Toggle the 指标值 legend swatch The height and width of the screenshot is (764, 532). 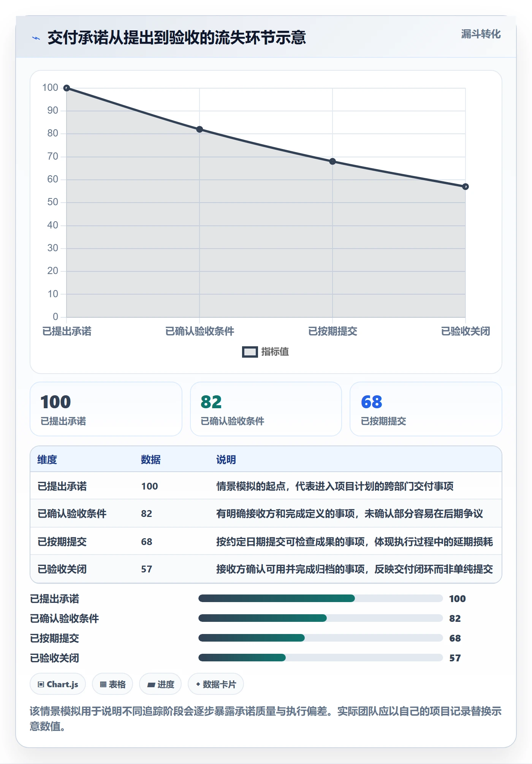coord(250,352)
